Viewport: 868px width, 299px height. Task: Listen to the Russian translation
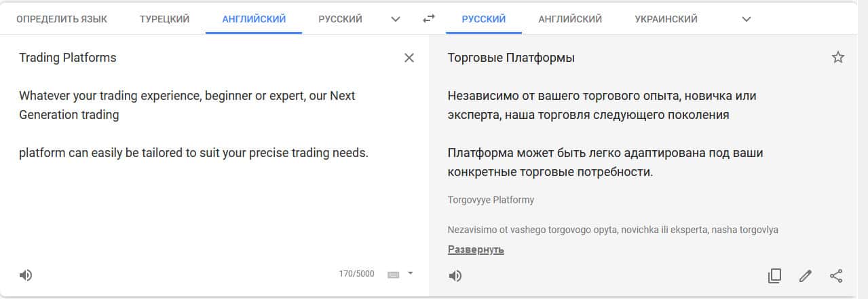coord(455,275)
